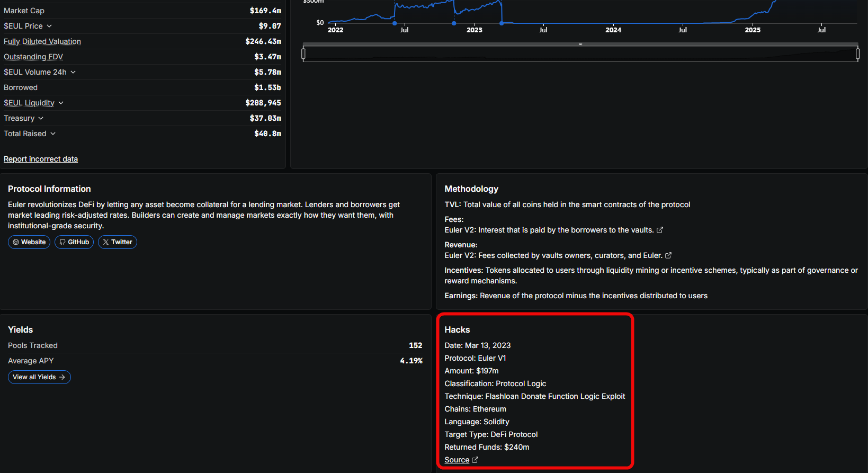
Task: Click the Fully Diluted Valuation label
Action: (x=42, y=41)
